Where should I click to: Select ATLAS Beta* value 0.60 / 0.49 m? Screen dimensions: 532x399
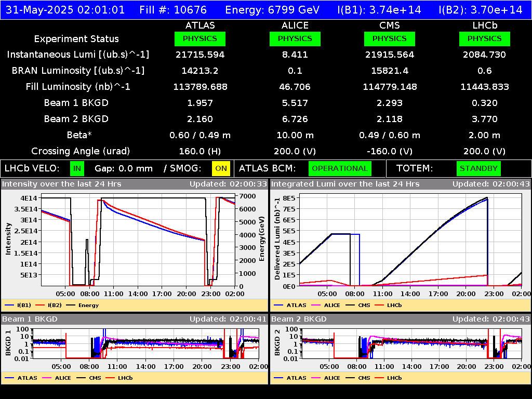pos(200,135)
